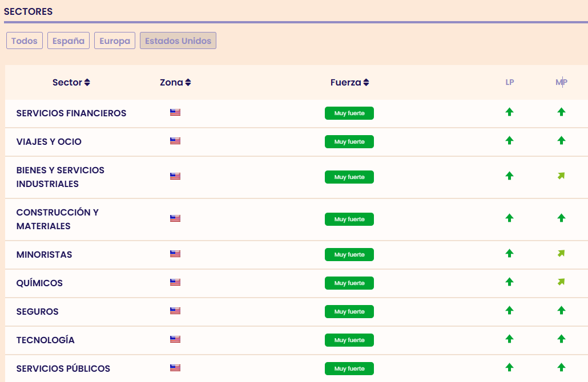Click the Muy fuerte badge for Seguros
This screenshot has height=382, width=588.
(349, 311)
